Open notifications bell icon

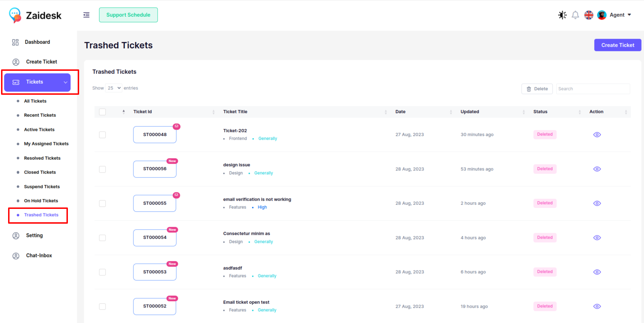click(575, 15)
